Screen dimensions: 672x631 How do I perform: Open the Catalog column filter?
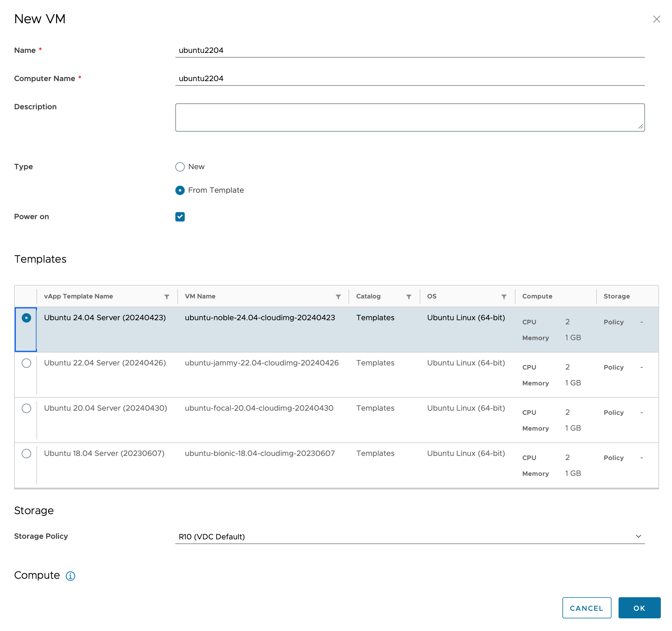pos(409,297)
